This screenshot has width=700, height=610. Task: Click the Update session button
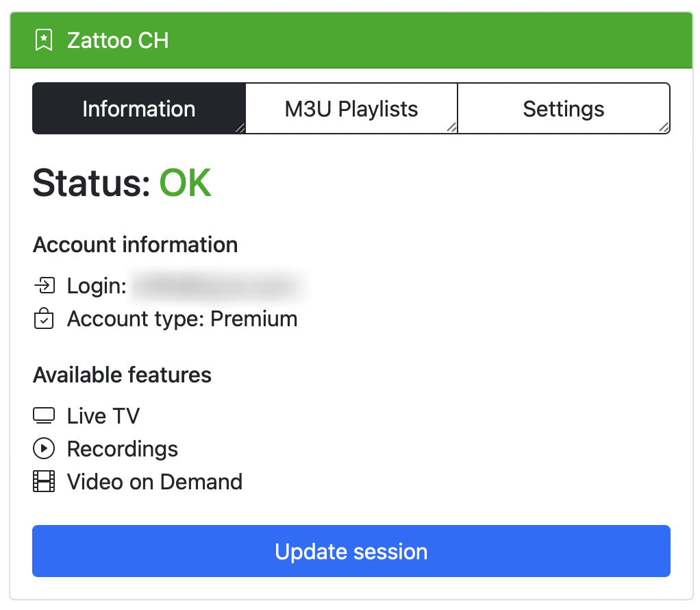click(x=351, y=551)
